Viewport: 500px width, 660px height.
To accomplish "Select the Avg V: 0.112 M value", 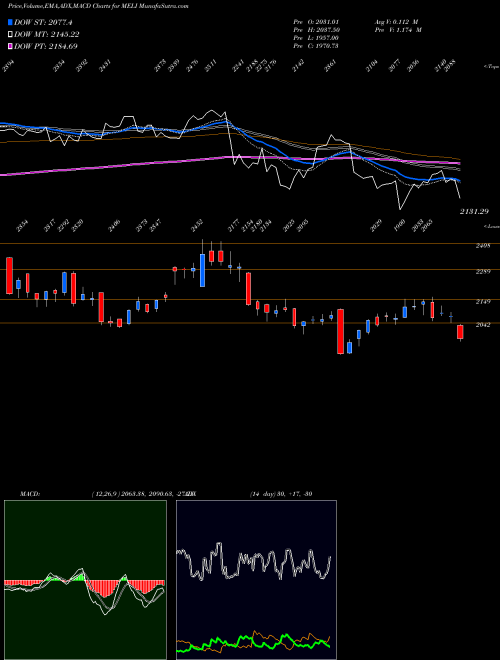I will pos(396,21).
